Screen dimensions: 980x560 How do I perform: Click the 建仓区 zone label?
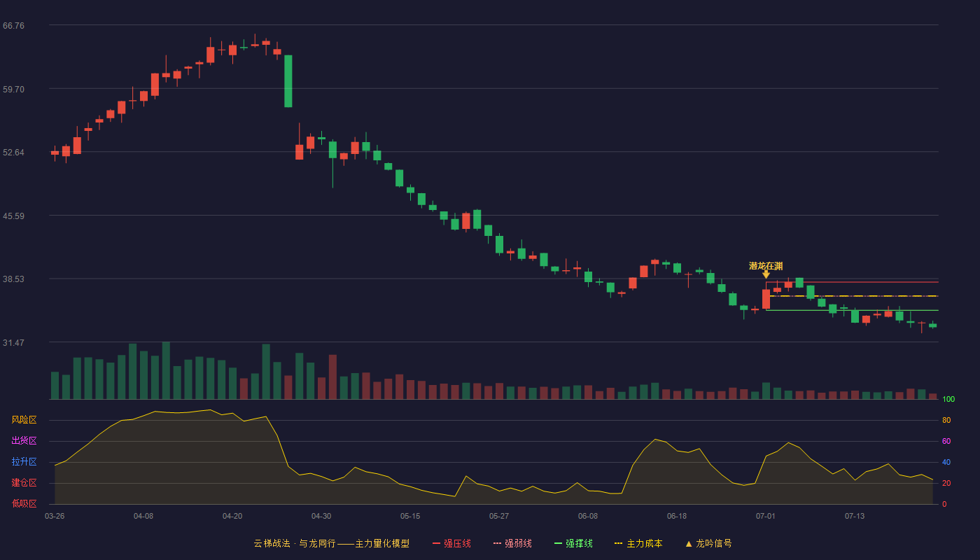(x=24, y=483)
